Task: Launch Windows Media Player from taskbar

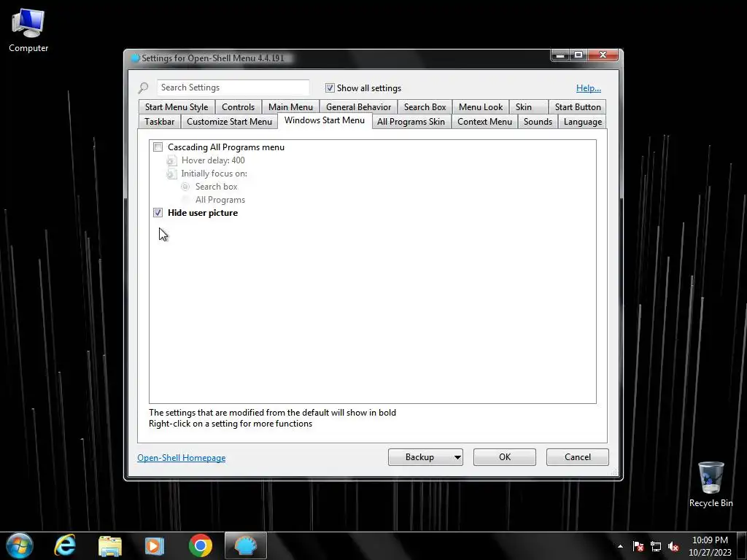Action: pos(155,545)
